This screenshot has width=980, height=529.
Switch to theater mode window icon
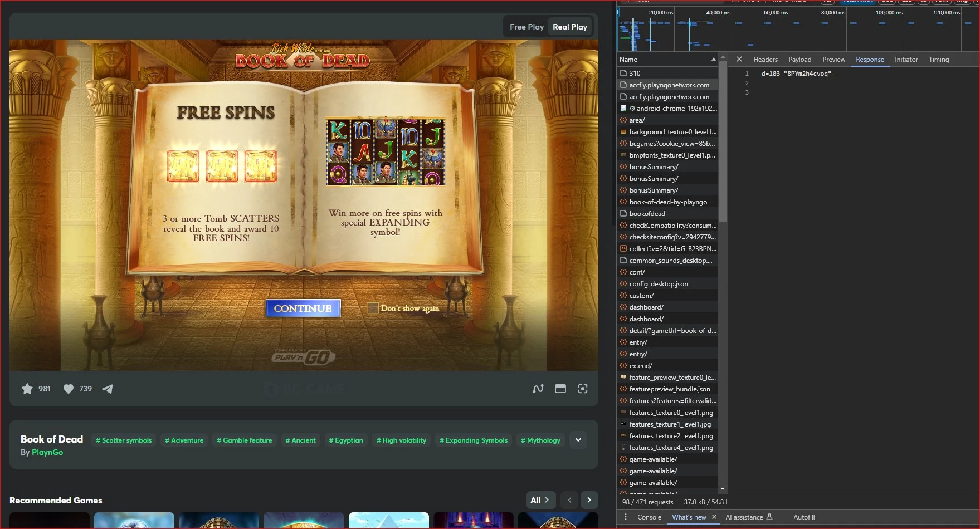pyautogui.click(x=560, y=389)
